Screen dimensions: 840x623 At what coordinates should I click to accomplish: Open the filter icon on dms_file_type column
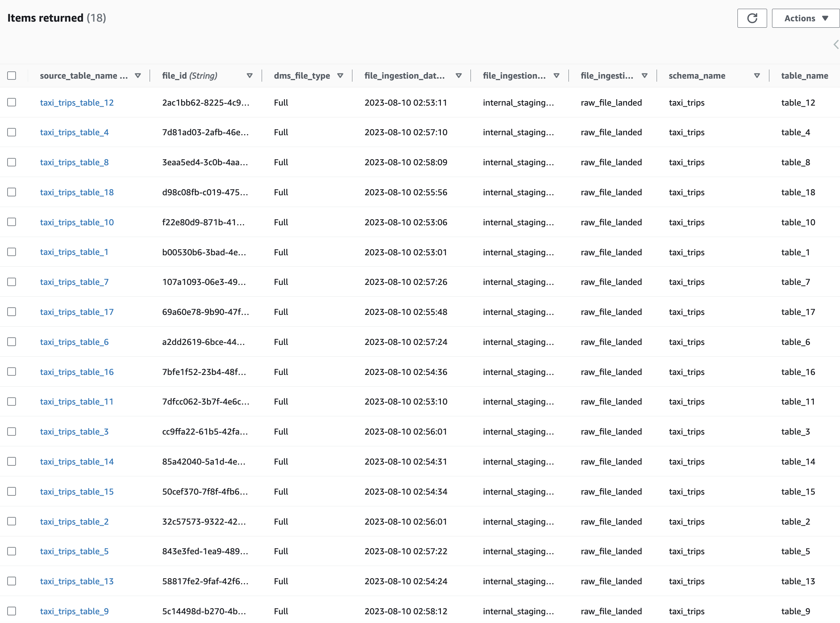(x=340, y=76)
